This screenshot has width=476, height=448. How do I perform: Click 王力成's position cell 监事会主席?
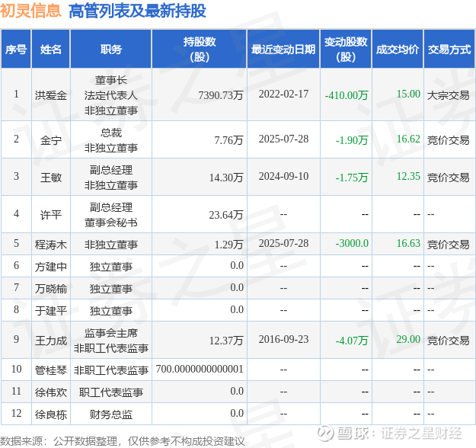click(111, 341)
